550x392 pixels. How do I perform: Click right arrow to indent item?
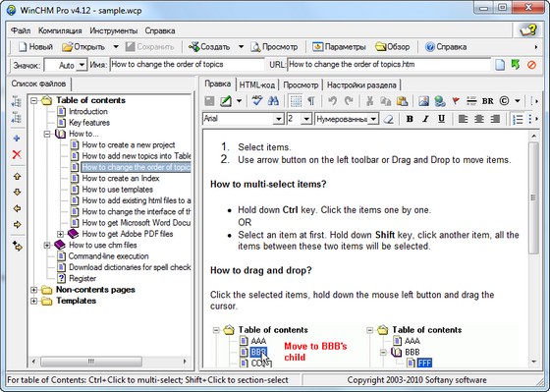tap(17, 224)
